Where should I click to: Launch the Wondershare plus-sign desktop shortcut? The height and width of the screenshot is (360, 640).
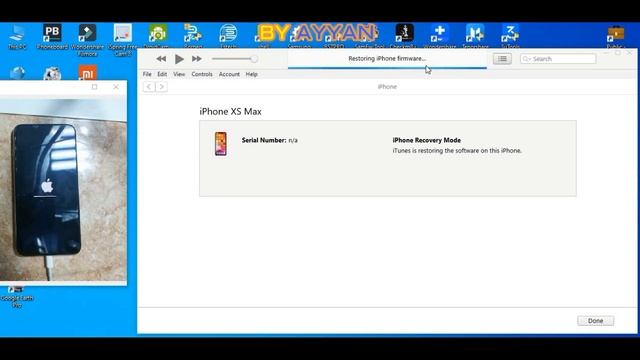click(440, 36)
